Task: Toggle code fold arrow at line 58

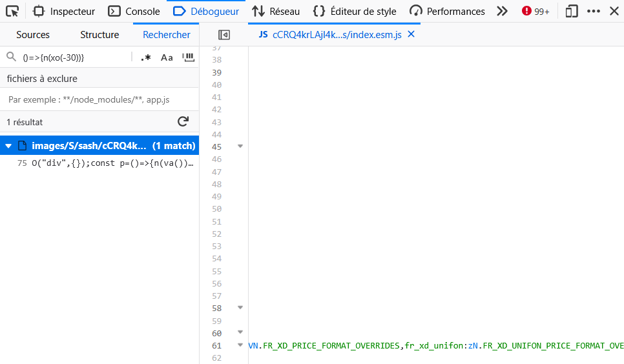Action: (x=240, y=308)
